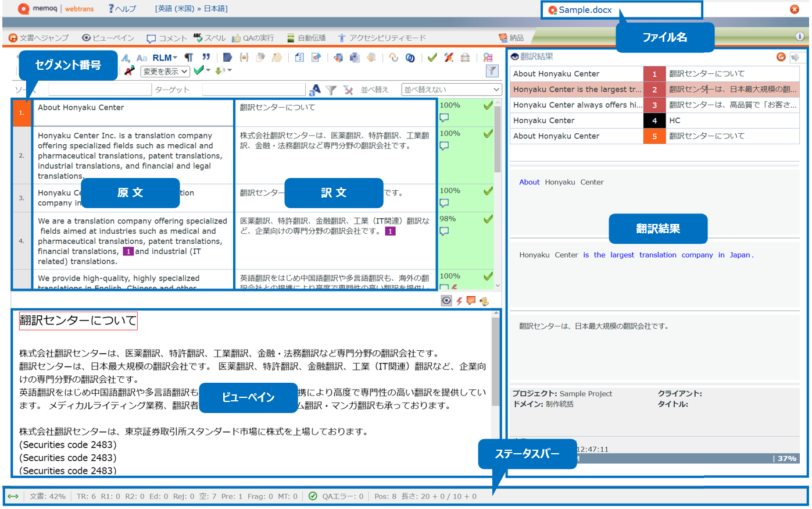Click the QAの実行 button
This screenshot has width=812, height=509.
(253, 38)
